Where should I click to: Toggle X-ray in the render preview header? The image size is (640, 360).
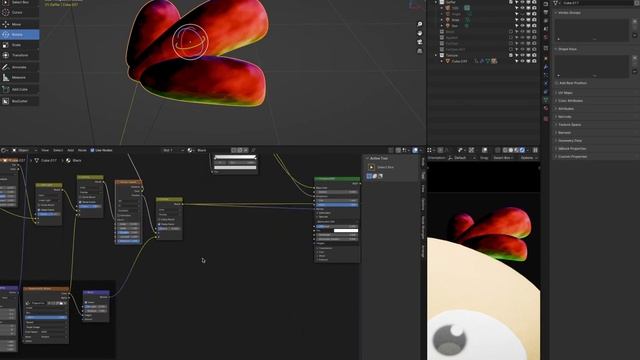(x=497, y=150)
